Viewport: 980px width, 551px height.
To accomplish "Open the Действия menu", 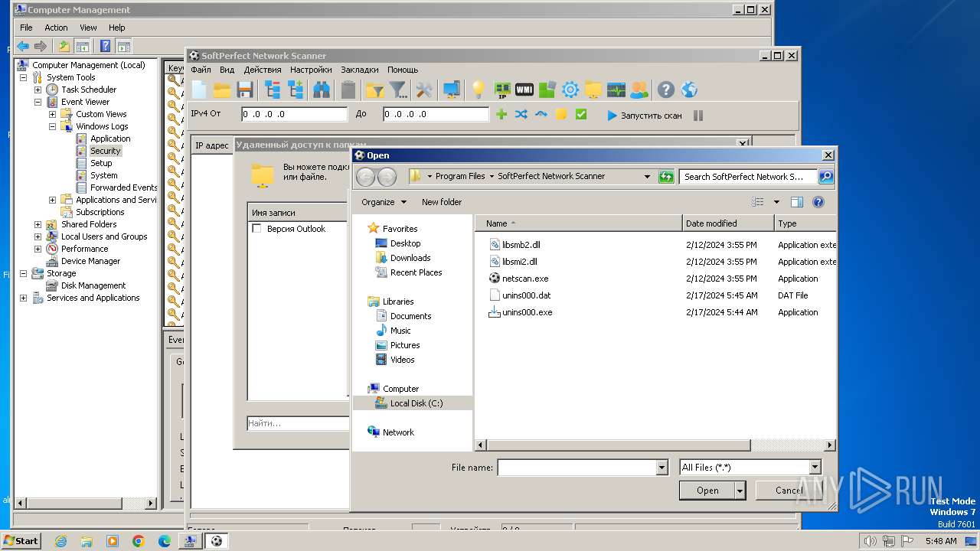I will (263, 70).
